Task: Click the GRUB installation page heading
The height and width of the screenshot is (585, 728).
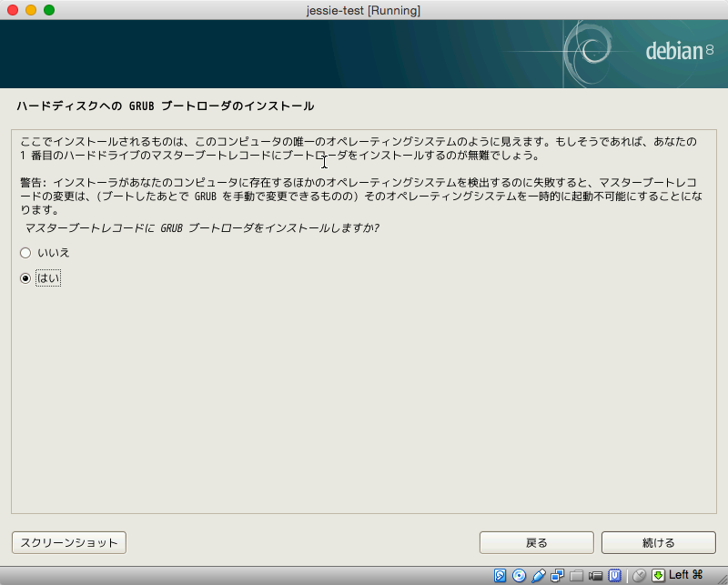Action: tap(166, 106)
